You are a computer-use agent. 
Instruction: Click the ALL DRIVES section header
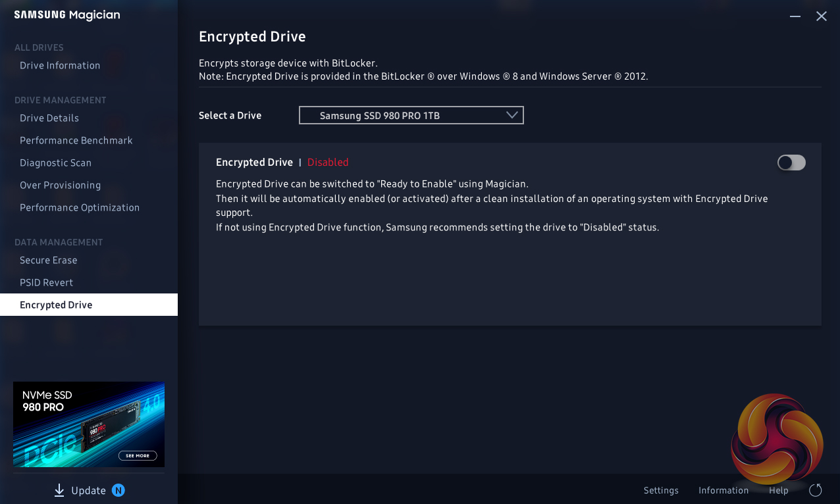pos(39,47)
